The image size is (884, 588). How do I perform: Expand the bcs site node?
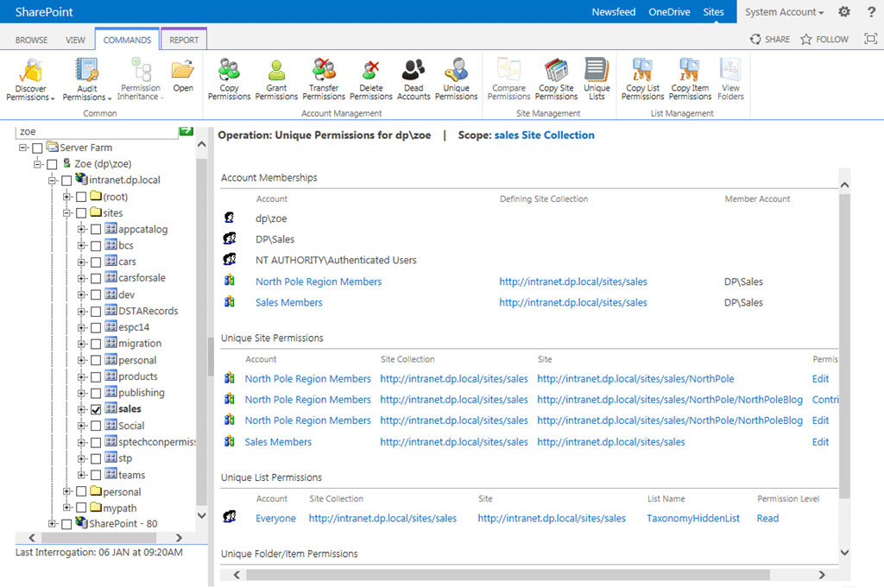coord(81,246)
